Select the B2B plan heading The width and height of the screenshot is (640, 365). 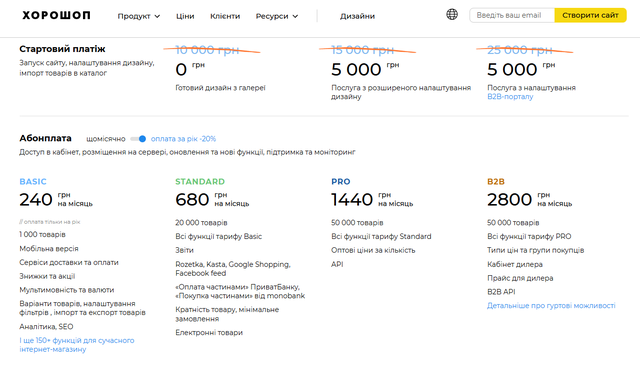(x=496, y=181)
